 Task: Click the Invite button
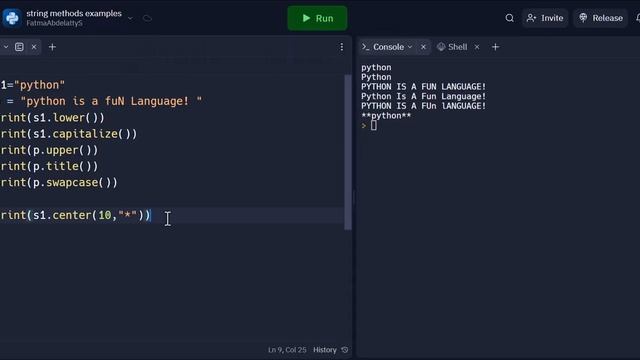[545, 18]
